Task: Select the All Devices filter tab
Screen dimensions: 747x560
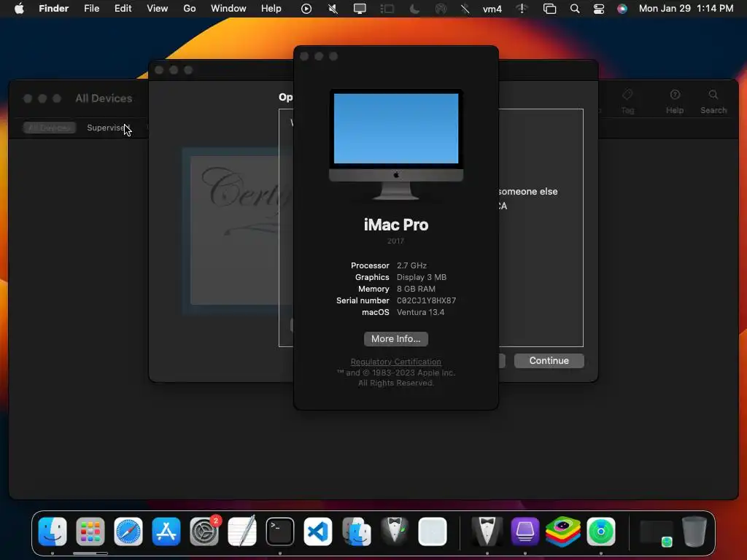Action: click(50, 128)
